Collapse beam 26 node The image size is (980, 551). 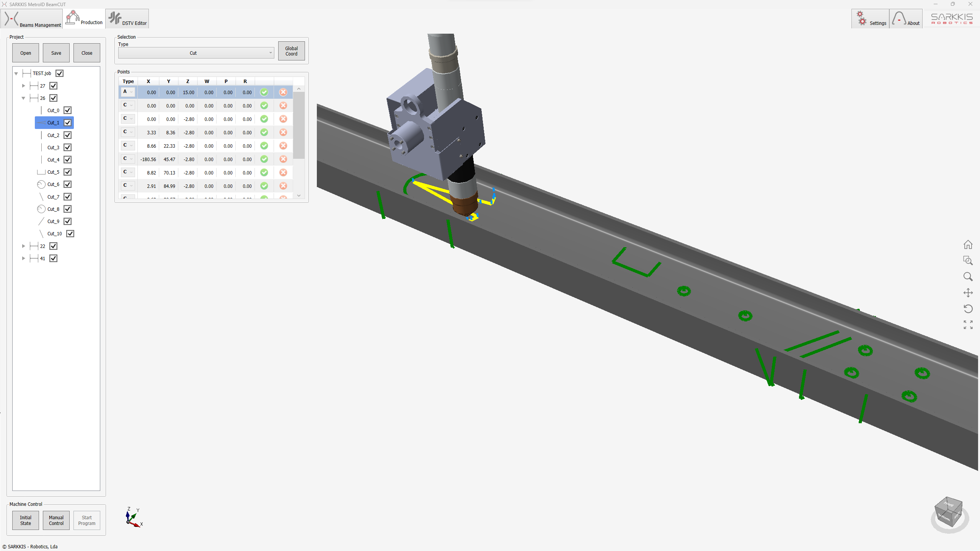tap(23, 98)
